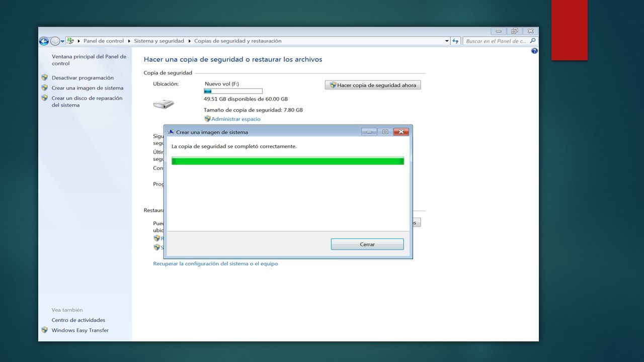The width and height of the screenshot is (644, 362).
Task: Open the 'Crear una imagen de sistema' link
Action: click(88, 88)
